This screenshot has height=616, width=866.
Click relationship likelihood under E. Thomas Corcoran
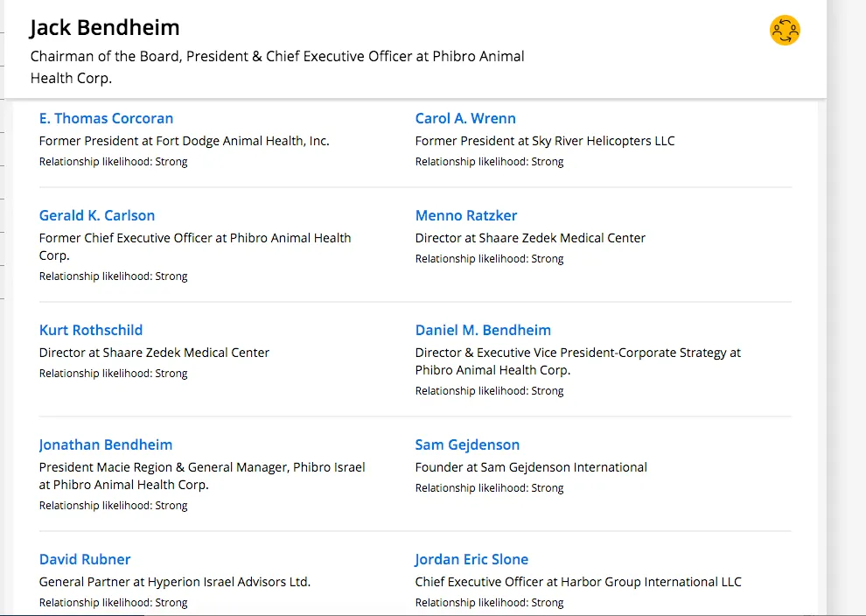tap(113, 162)
